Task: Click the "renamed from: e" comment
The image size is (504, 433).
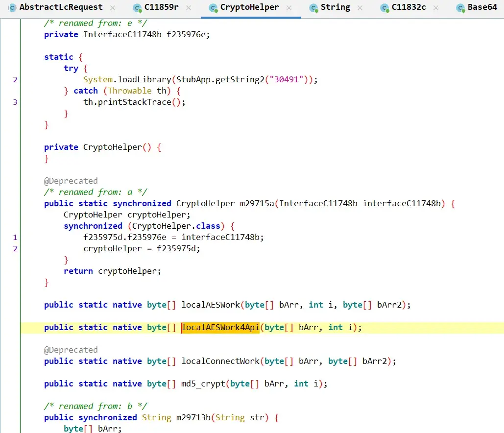Action: [95, 24]
